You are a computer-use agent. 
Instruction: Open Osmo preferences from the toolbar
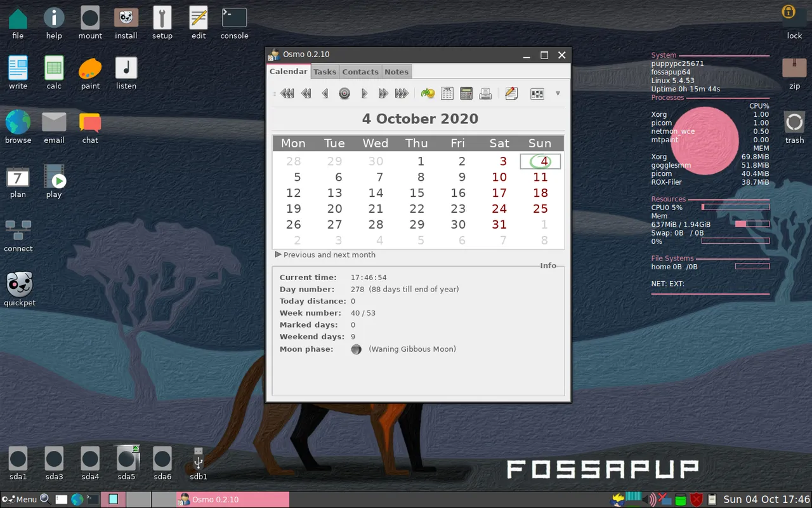[x=537, y=93]
